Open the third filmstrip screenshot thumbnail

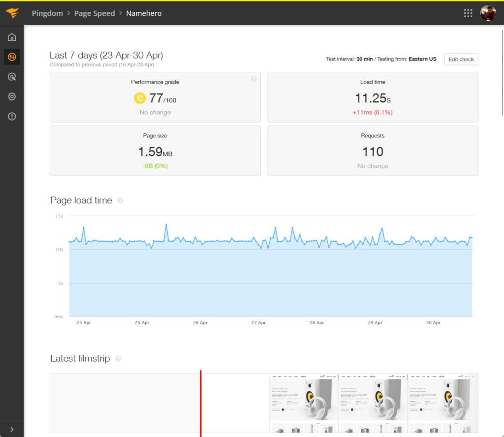442,403
